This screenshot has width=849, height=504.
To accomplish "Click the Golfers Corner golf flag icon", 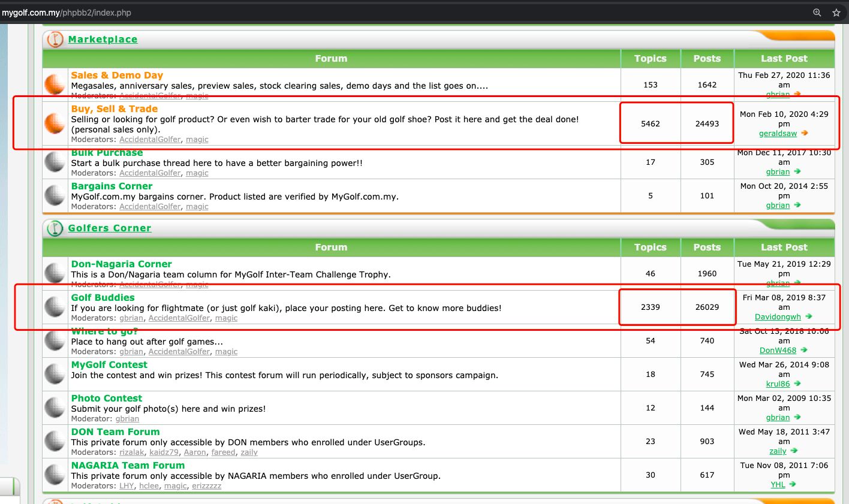I will click(x=55, y=228).
